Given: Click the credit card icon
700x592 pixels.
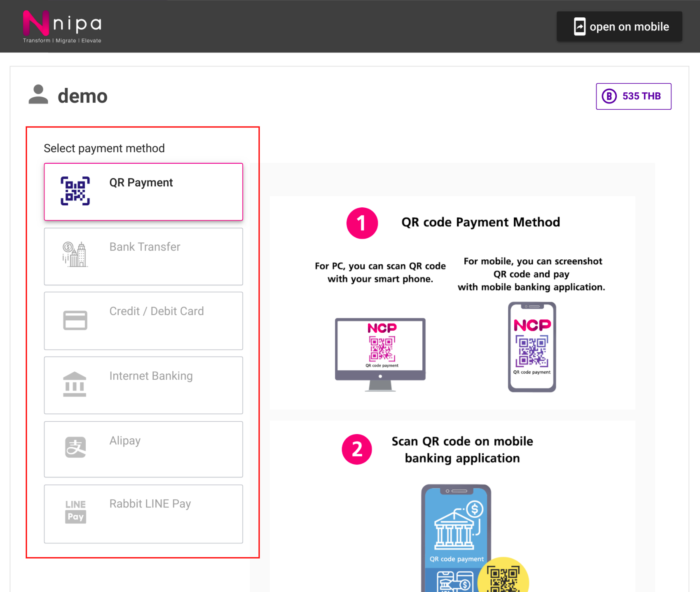Looking at the screenshot, I should click(75, 320).
